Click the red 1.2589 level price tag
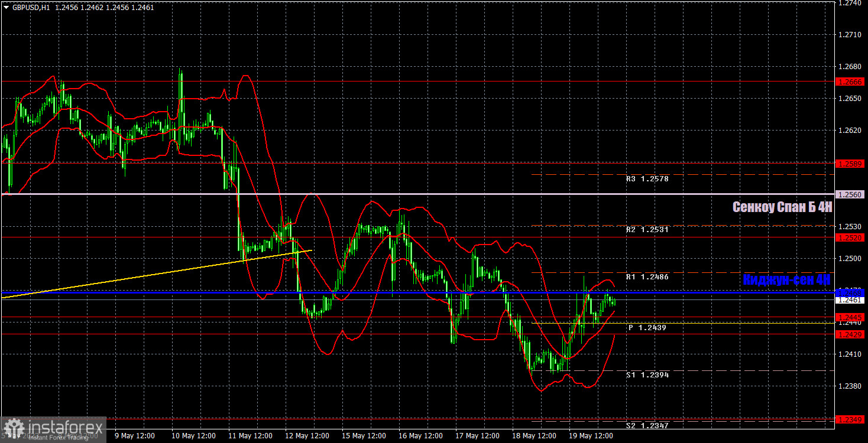 [x=850, y=162]
